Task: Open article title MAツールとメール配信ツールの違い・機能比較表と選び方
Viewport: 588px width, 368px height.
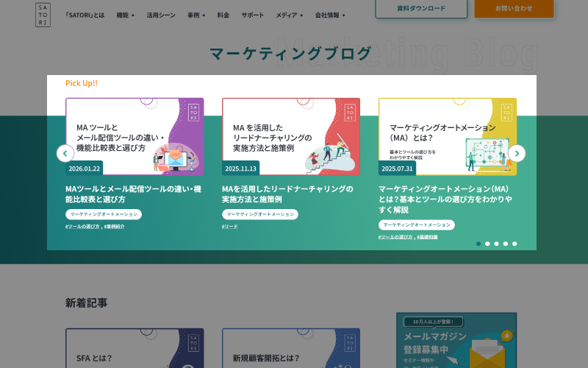Action: pos(133,194)
